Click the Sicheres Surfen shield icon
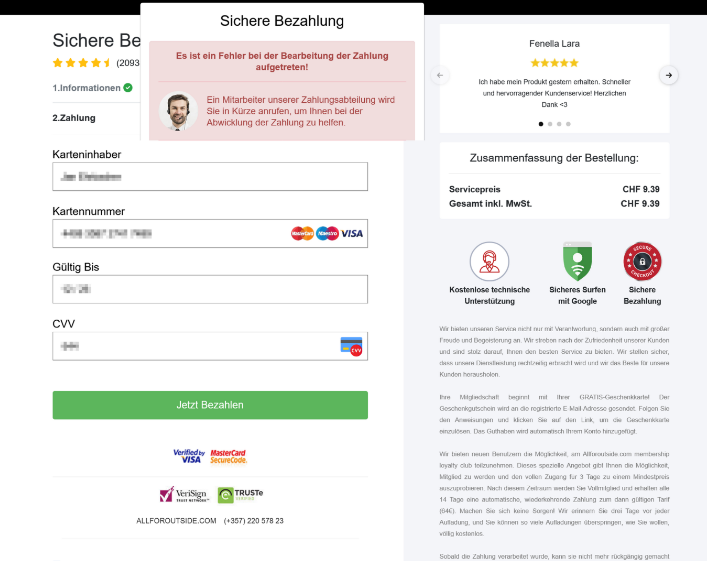The image size is (707, 561). point(577,262)
